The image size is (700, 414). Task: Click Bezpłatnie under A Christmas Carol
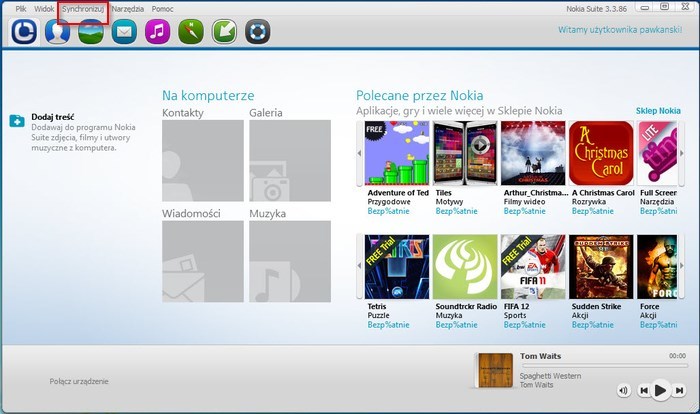pyautogui.click(x=592, y=211)
